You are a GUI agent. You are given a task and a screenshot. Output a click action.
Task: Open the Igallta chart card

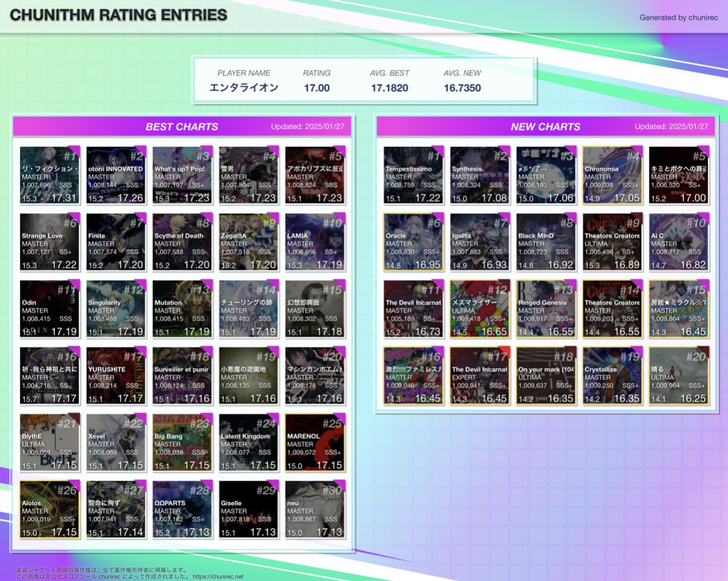tap(480, 242)
